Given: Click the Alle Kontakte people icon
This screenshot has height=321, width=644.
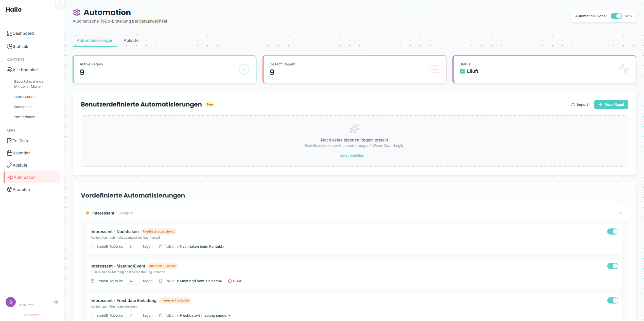Looking at the screenshot, I should coord(9,70).
